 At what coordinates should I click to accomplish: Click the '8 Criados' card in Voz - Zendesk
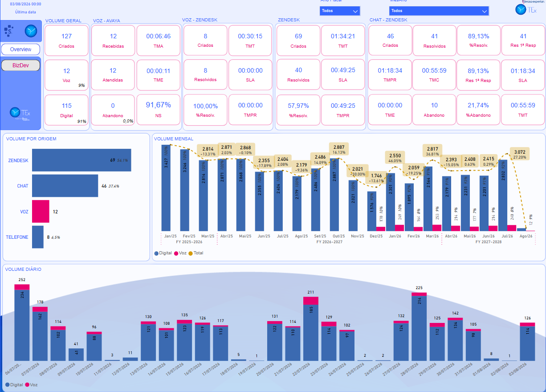coord(205,41)
